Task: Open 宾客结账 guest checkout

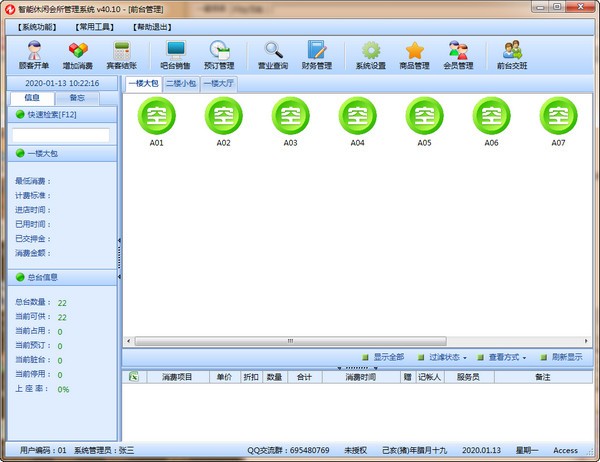Action: [124, 54]
